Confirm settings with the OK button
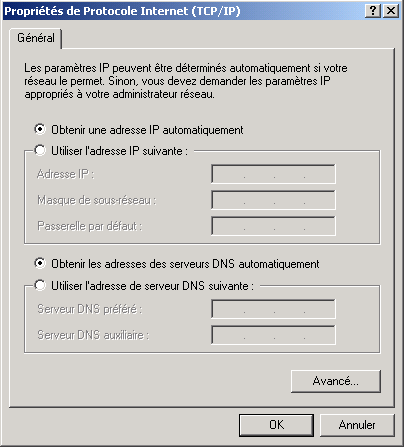Image resolution: width=404 pixels, height=447 pixels. [x=276, y=425]
